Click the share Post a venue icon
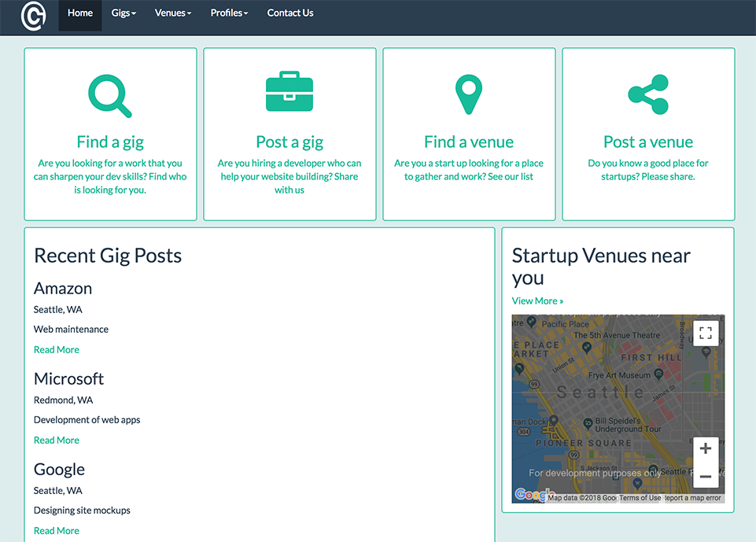Screen dimensions: 756x542 coord(648,94)
